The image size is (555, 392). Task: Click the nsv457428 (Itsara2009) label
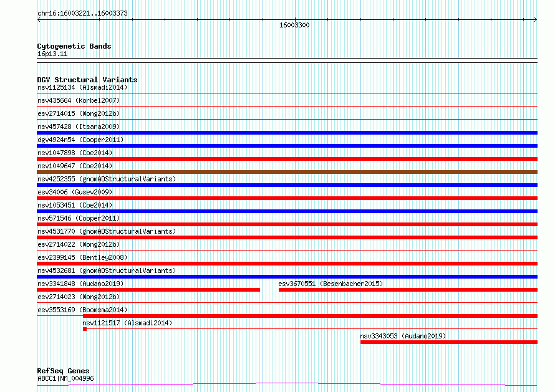(79, 127)
